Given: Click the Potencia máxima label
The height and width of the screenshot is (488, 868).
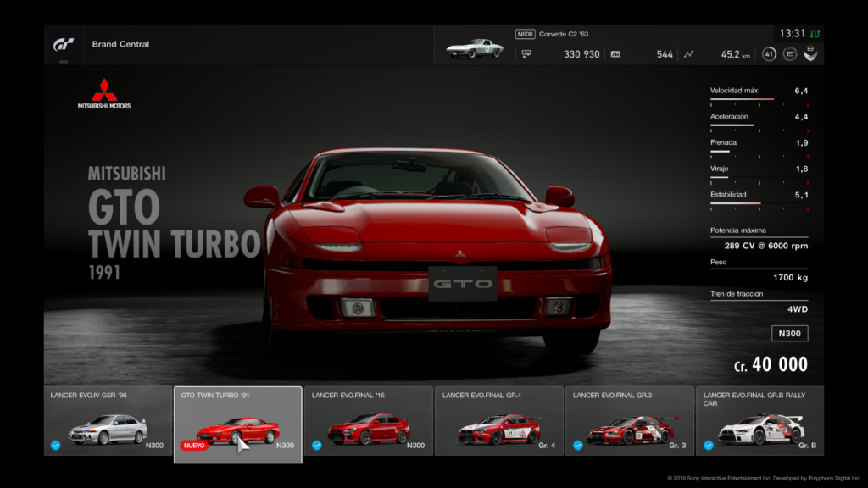Looking at the screenshot, I should click(738, 230).
